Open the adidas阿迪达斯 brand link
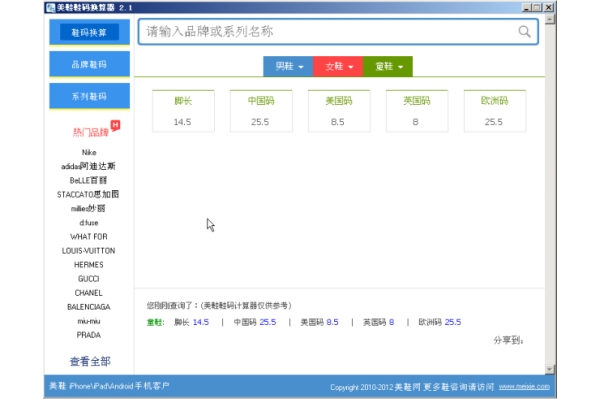The width and height of the screenshot is (600, 400). (x=88, y=167)
